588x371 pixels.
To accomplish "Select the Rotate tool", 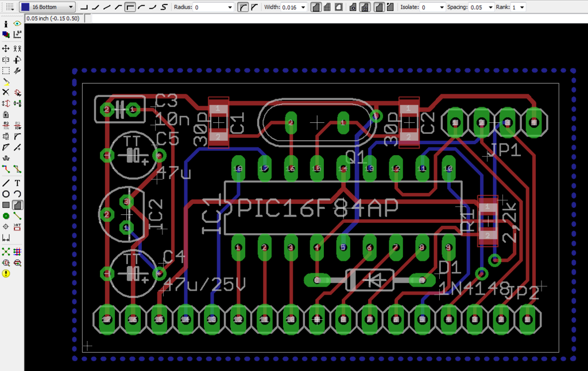I will [x=17, y=60].
